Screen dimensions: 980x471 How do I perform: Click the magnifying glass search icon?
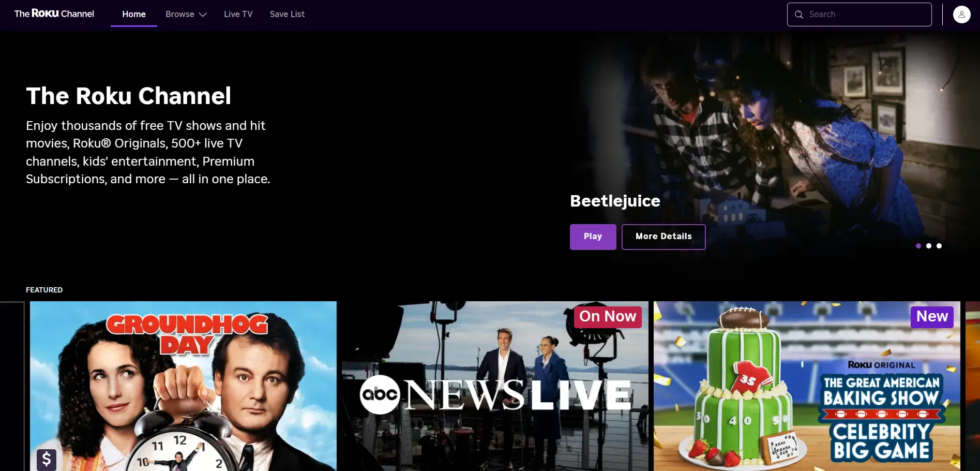799,14
